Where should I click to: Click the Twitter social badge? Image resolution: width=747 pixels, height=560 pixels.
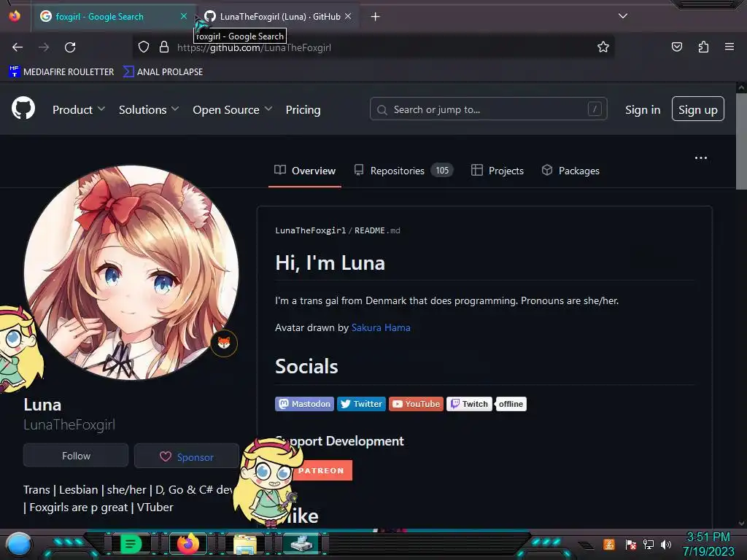(x=361, y=404)
